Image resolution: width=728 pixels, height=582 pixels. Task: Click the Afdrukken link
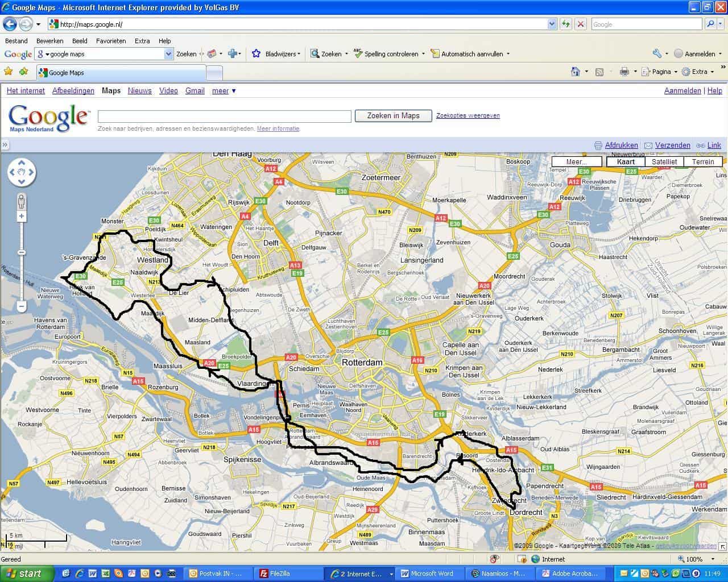pos(621,145)
